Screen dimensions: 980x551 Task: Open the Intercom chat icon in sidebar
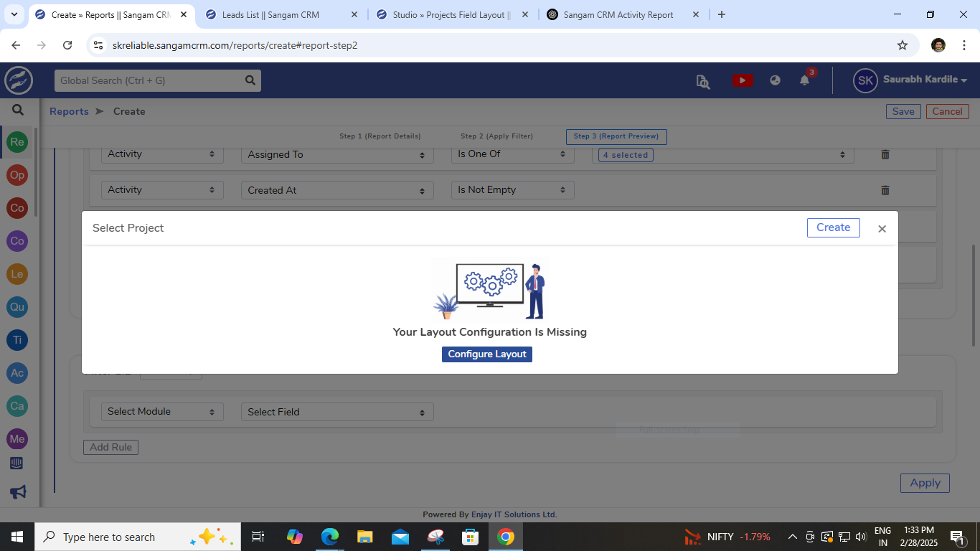click(x=17, y=463)
